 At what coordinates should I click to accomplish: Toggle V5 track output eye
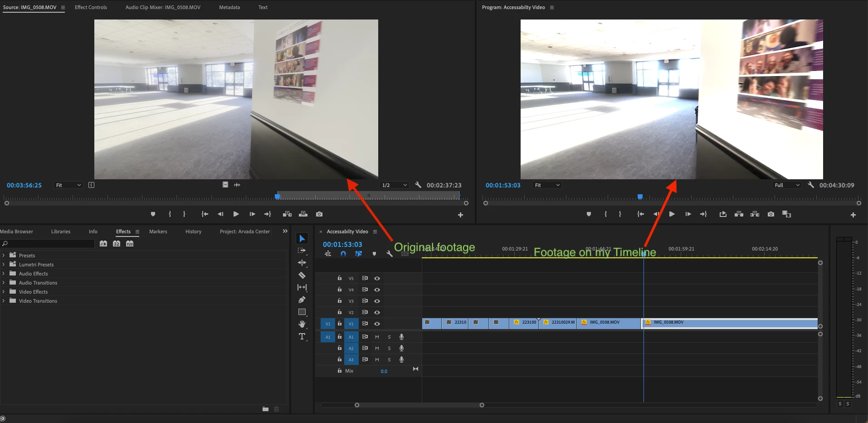(x=377, y=279)
